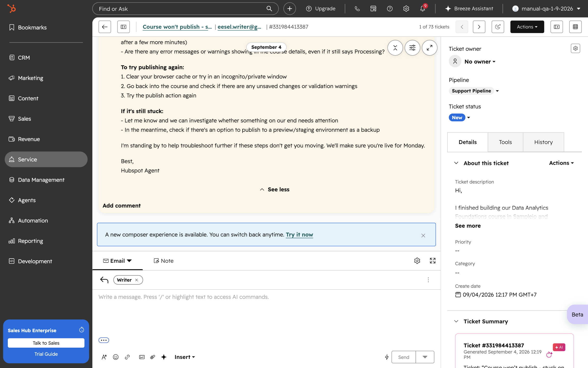
Task: Open the help question mark icon
Action: pos(390,9)
